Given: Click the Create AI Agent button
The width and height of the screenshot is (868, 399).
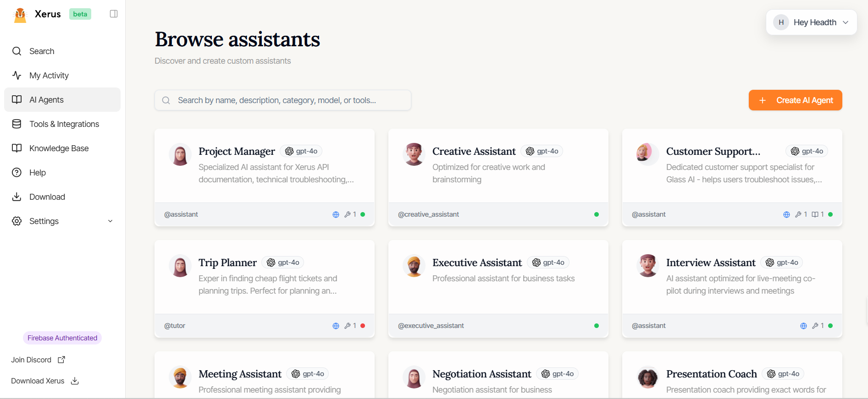Looking at the screenshot, I should coord(796,100).
